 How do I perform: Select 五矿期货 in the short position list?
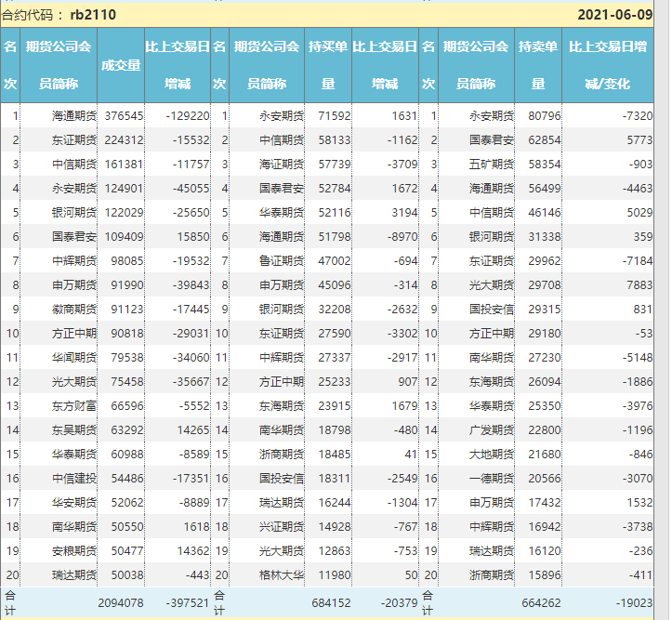(x=492, y=165)
